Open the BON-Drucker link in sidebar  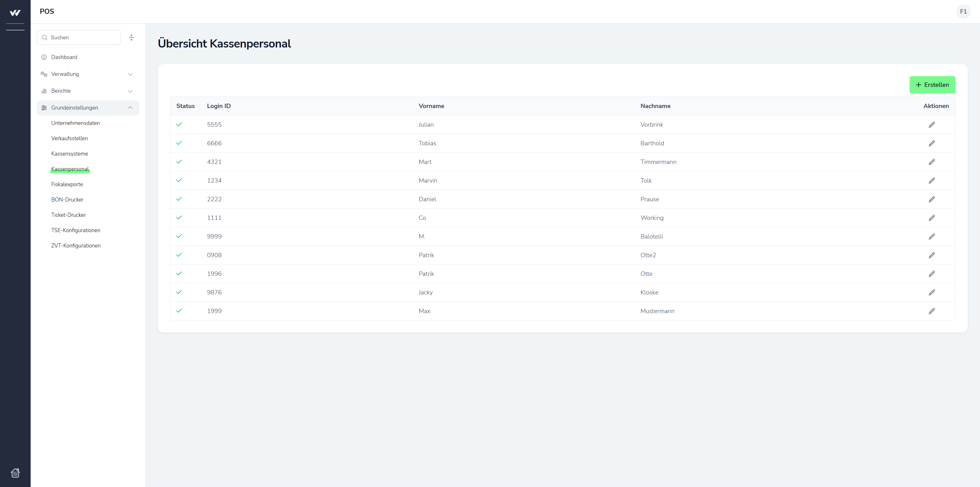tap(67, 199)
